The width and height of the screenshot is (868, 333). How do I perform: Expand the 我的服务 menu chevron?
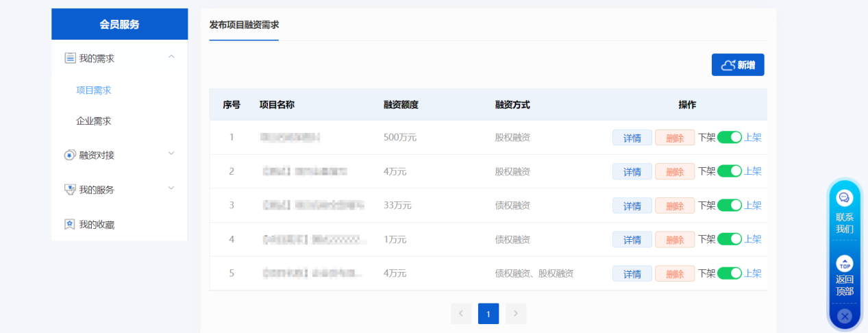pyautogui.click(x=171, y=188)
